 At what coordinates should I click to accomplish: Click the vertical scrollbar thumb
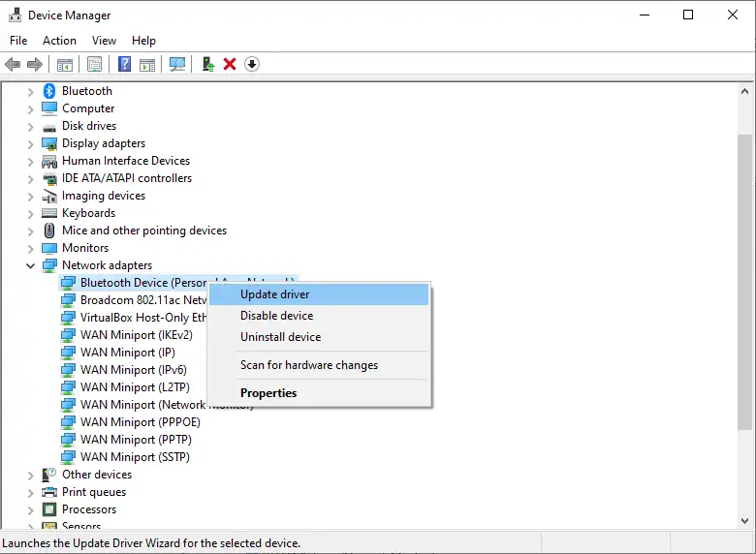(744, 282)
